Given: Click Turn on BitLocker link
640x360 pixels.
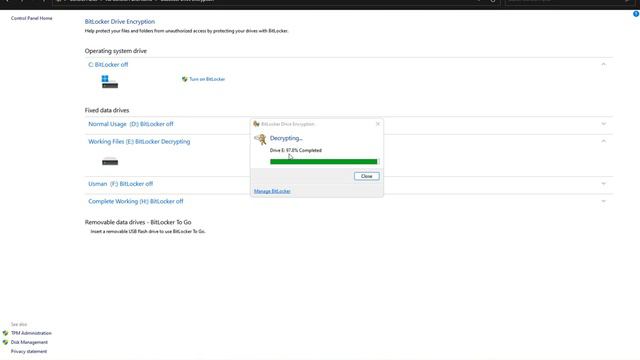Looking at the screenshot, I should pyautogui.click(x=207, y=79).
